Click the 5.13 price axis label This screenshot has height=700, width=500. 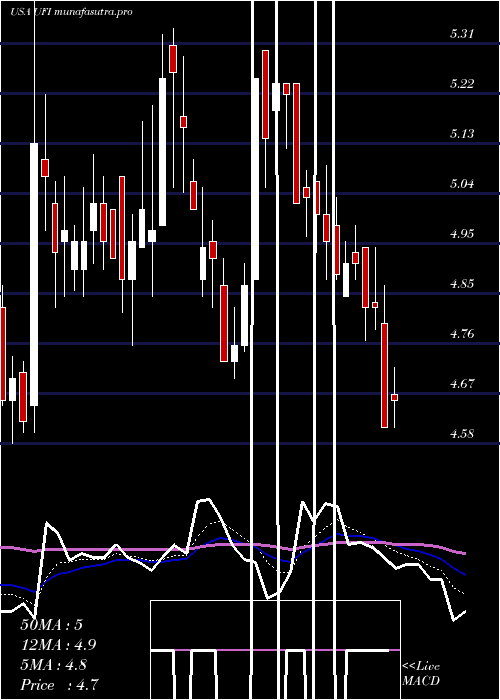coord(462,134)
